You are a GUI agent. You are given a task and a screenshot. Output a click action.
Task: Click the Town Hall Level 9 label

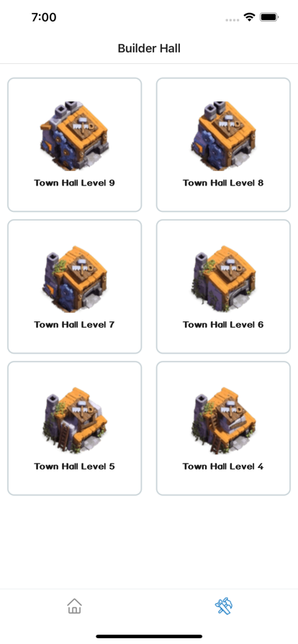pyautogui.click(x=75, y=183)
